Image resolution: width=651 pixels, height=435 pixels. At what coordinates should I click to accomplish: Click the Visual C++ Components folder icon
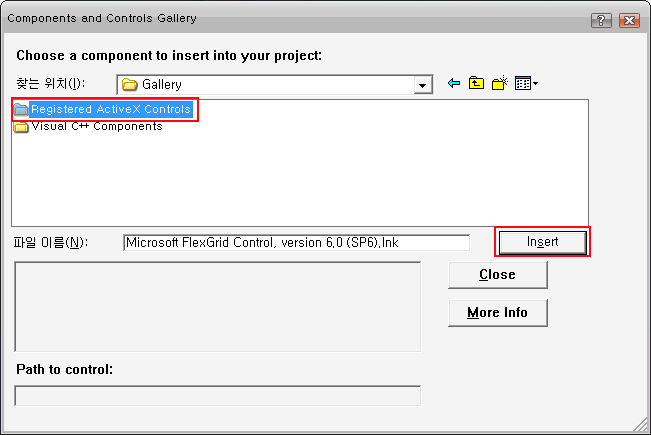click(x=21, y=127)
